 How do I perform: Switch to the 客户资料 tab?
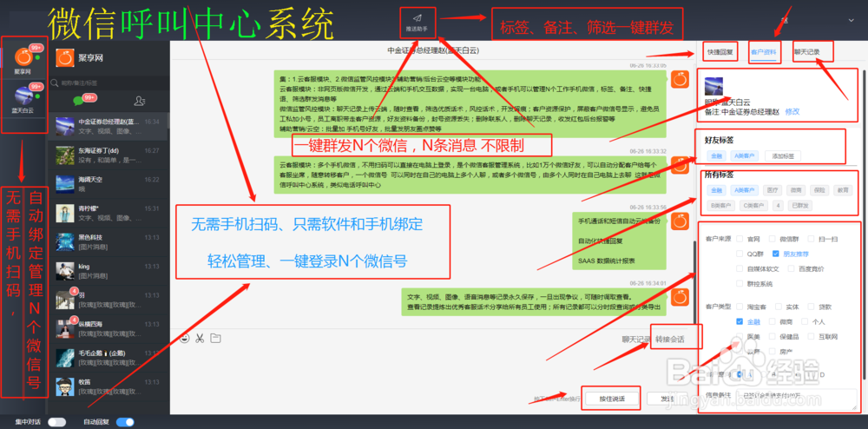tap(763, 54)
